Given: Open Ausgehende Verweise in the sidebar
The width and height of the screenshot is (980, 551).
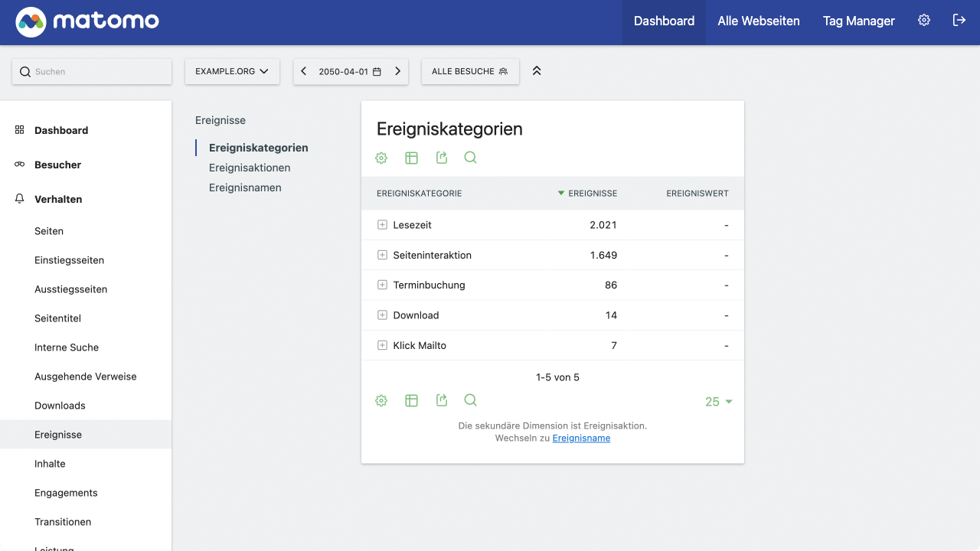Looking at the screenshot, I should pos(86,377).
